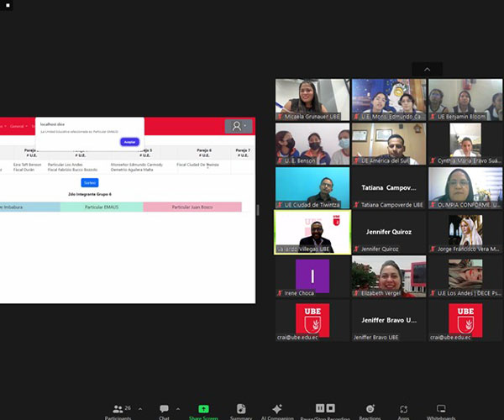Open the user account dropdown in shared page
This screenshot has height=420, width=504.
coord(239,126)
